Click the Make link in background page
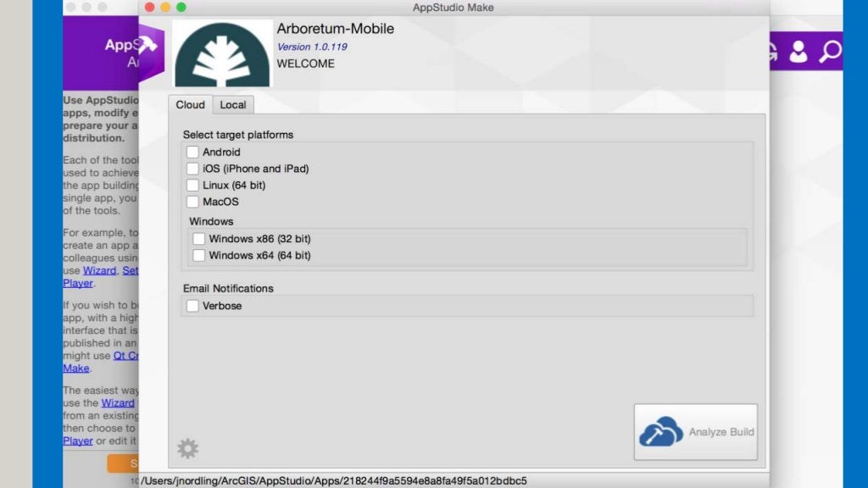The image size is (868, 488). pos(75,369)
